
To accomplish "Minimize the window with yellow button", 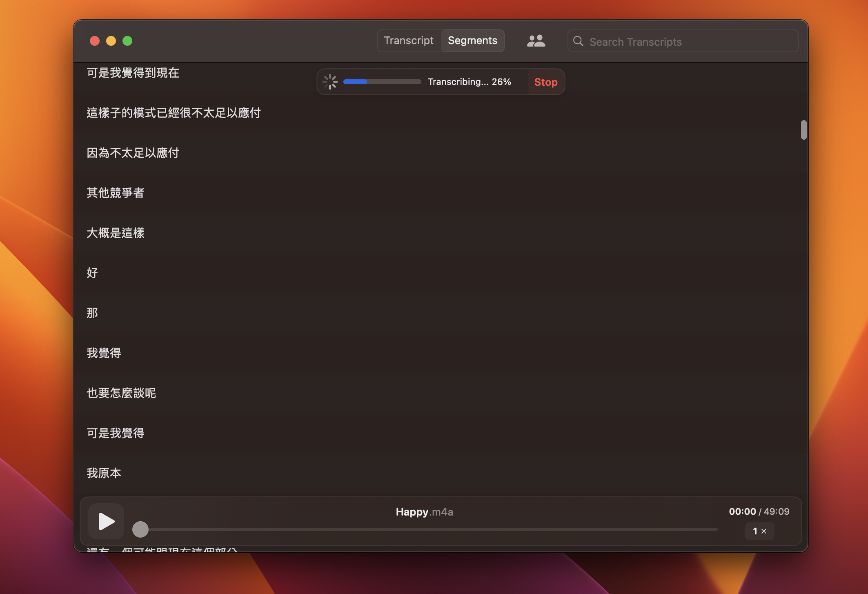I will coord(111,41).
